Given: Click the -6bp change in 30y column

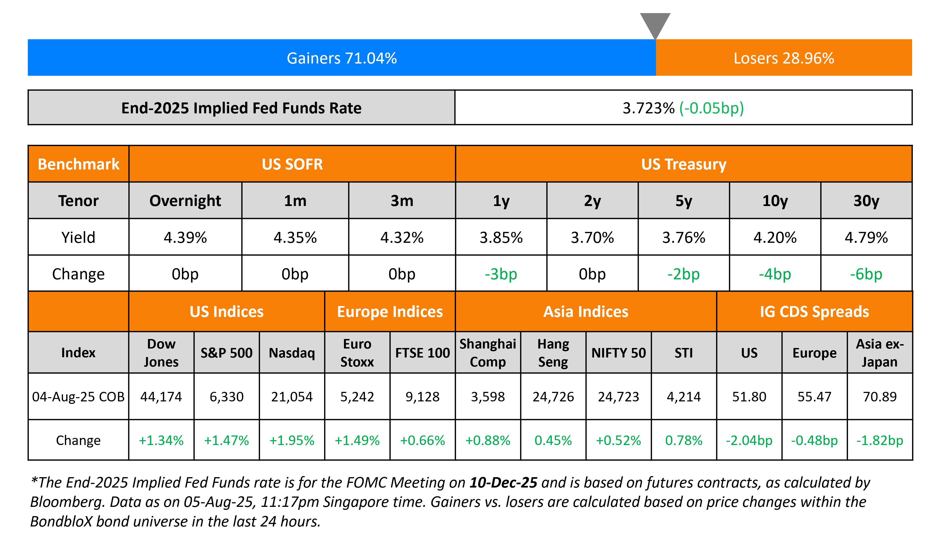Looking at the screenshot, I should (866, 274).
